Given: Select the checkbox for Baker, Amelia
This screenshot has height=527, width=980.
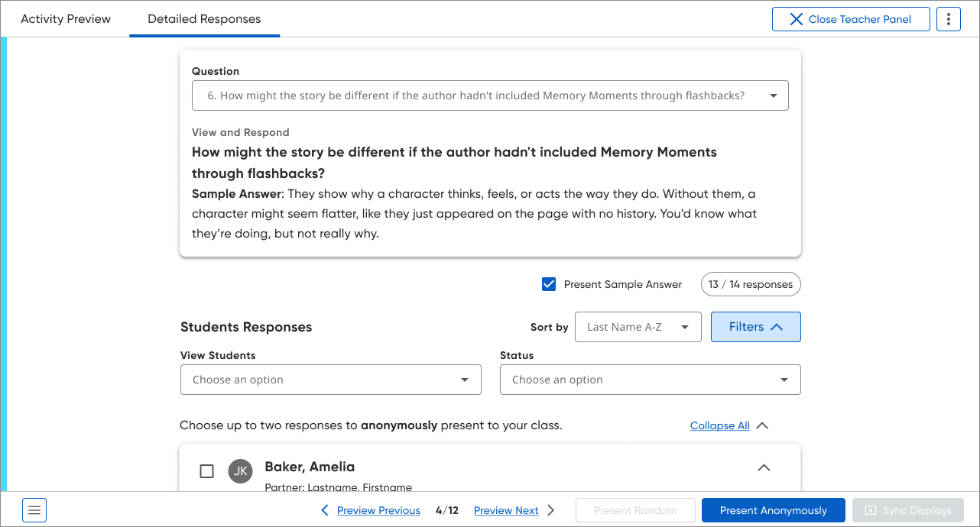Looking at the screenshot, I should pos(206,471).
